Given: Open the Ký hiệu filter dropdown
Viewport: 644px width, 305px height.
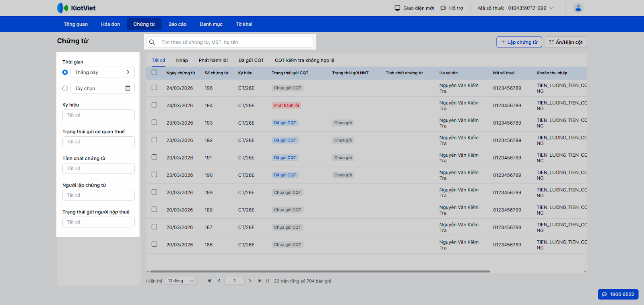Looking at the screenshot, I should pos(98,115).
